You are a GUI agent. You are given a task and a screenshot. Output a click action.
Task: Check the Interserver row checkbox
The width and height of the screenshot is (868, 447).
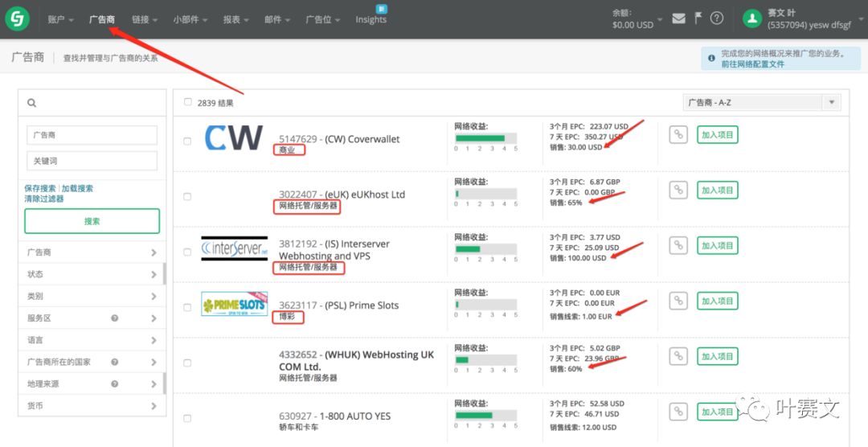(187, 252)
